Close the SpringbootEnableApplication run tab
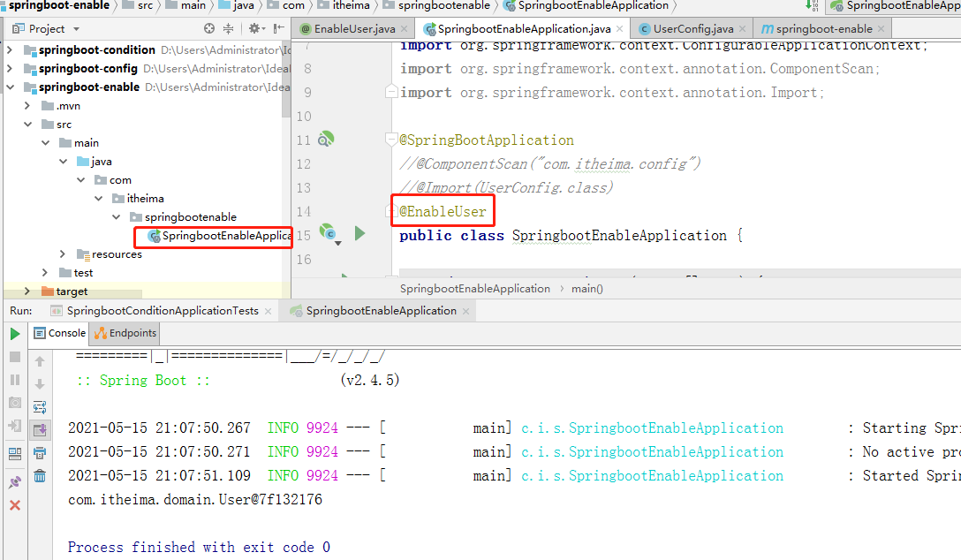Image resolution: width=961 pixels, height=560 pixels. coord(465,311)
